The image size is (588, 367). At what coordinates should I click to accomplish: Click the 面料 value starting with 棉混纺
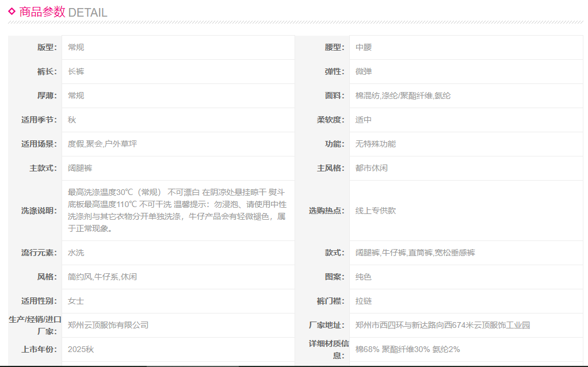click(x=403, y=95)
